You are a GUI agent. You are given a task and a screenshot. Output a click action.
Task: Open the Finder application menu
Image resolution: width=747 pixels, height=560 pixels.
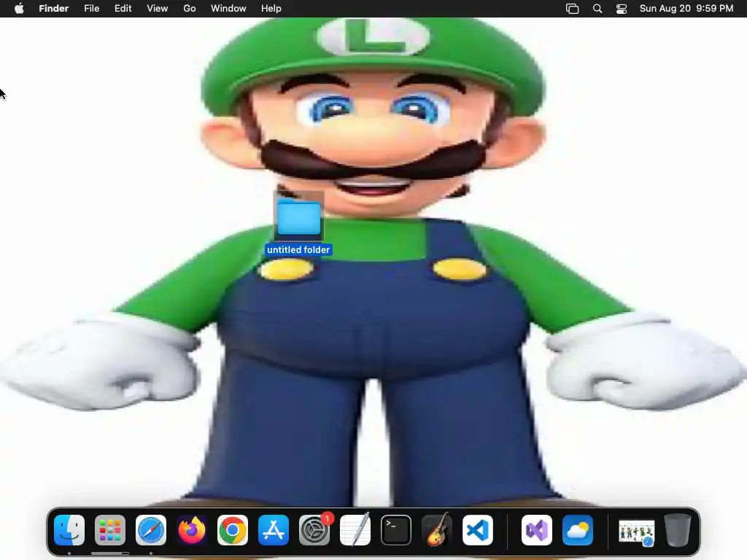[x=54, y=9]
